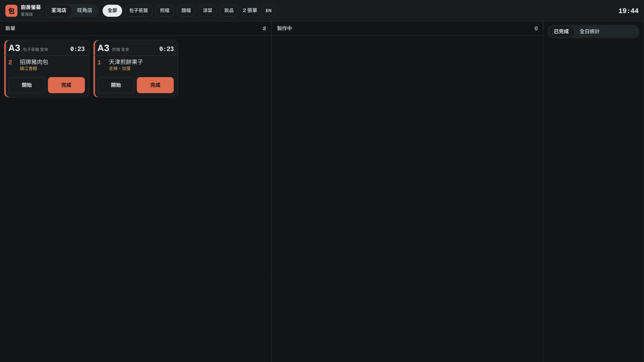Click the 招牌豬肉包 item name
This screenshot has width=644, height=362.
34,62
